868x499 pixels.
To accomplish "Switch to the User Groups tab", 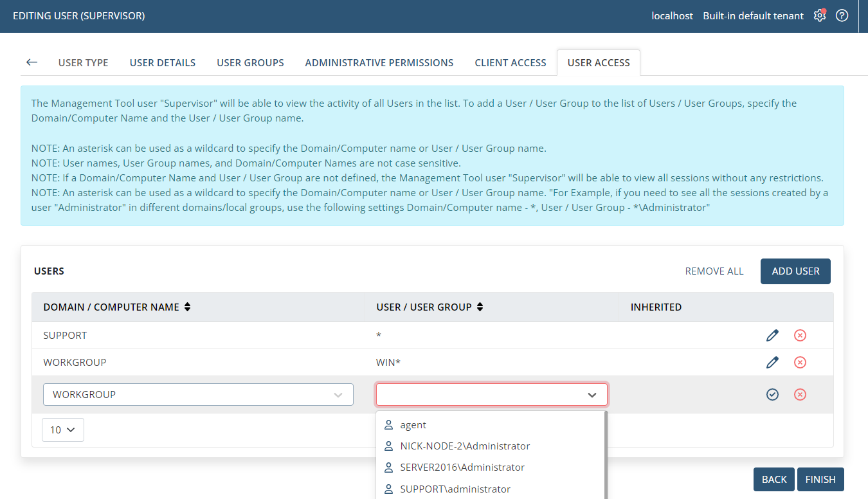I will click(250, 62).
